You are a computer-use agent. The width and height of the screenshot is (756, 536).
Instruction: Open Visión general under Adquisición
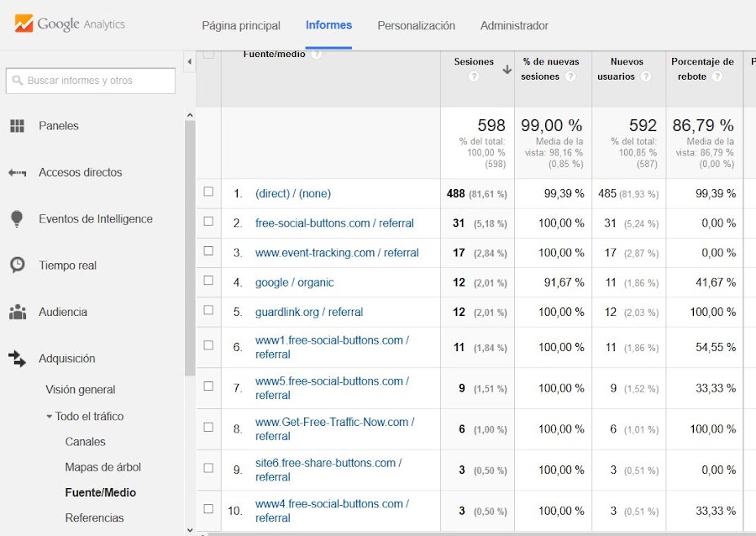coord(81,390)
